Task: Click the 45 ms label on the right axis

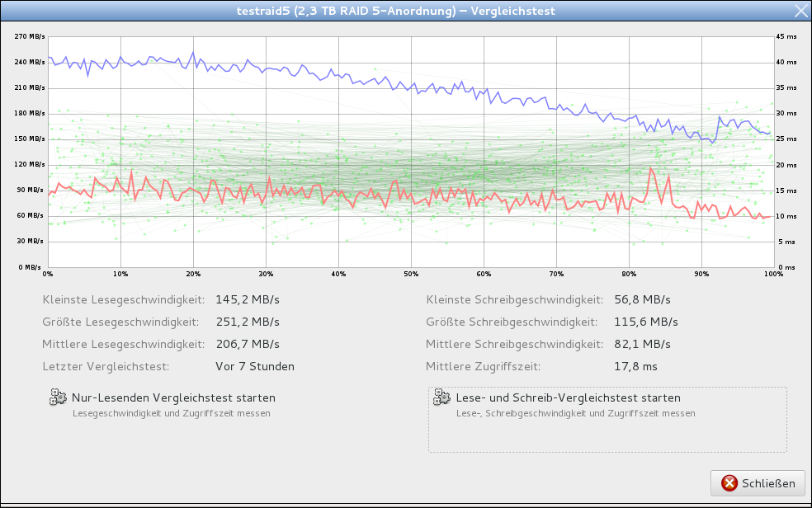Action: point(786,37)
